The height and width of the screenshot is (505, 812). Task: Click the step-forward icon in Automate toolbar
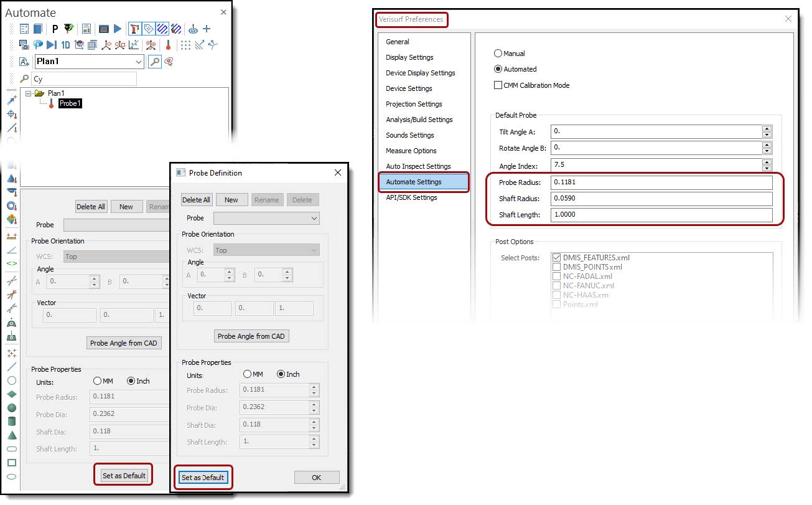pyautogui.click(x=52, y=45)
